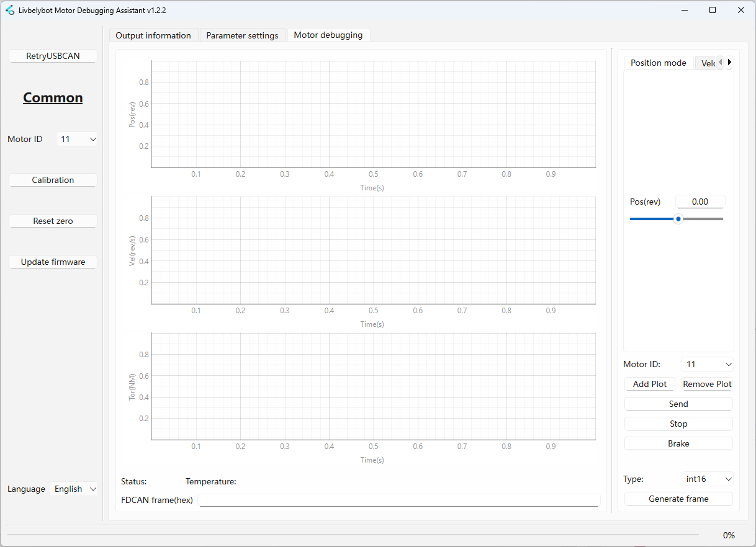Open the sidebar Motor ID dropdown
The width and height of the screenshot is (756, 547).
coord(77,140)
